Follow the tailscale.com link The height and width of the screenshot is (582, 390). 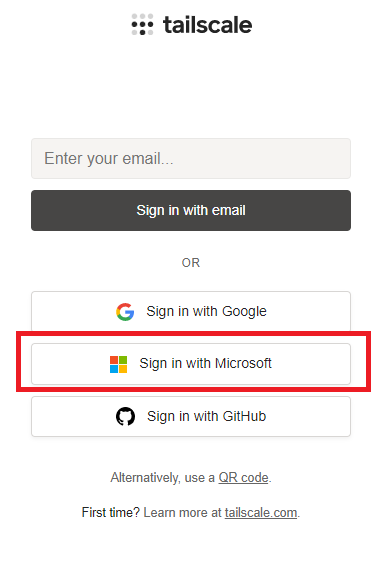[x=261, y=513]
